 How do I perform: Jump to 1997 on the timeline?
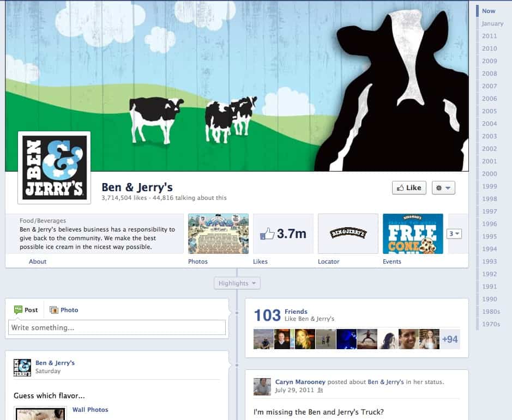coord(490,211)
